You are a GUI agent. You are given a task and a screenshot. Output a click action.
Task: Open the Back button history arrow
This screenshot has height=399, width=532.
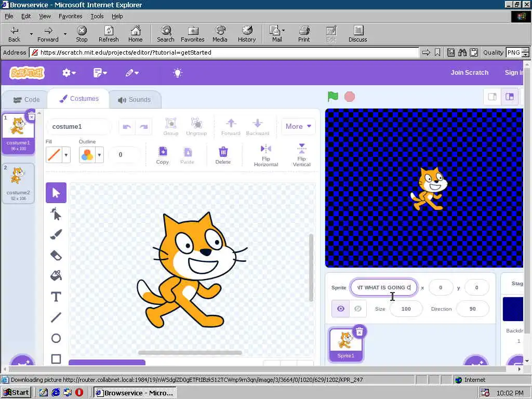tap(31, 34)
